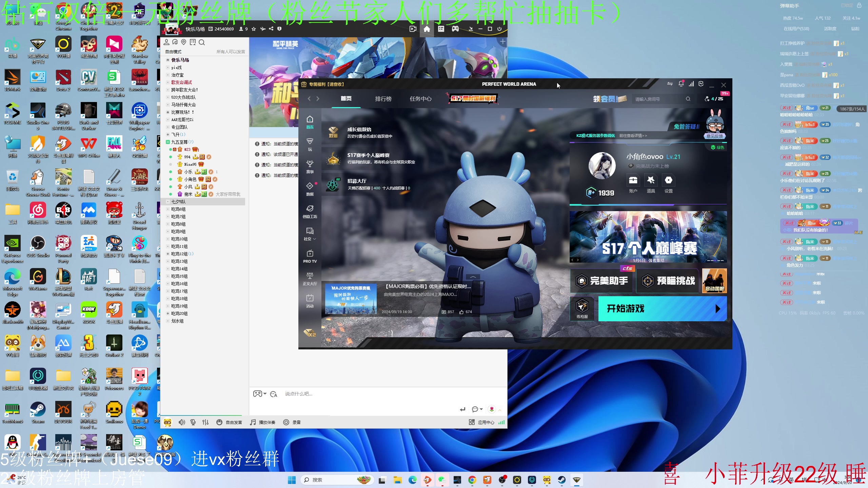Click the share icon in YY channel header
Viewport: 868px width, 488px height.
(271, 29)
